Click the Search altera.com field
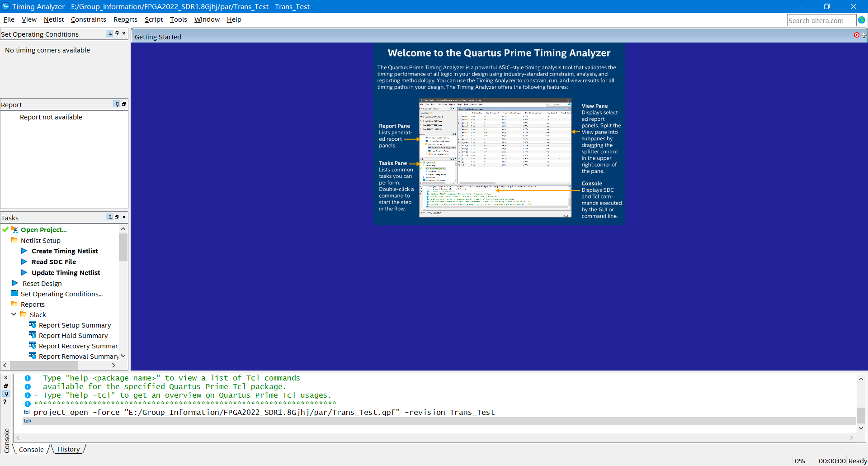868x466 pixels. [821, 20]
